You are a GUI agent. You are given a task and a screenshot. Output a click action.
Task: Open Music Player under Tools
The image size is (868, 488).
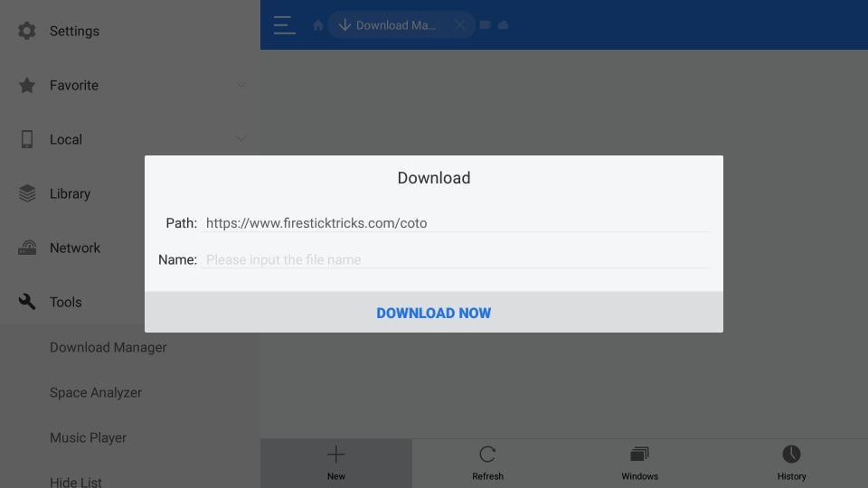pos(88,437)
